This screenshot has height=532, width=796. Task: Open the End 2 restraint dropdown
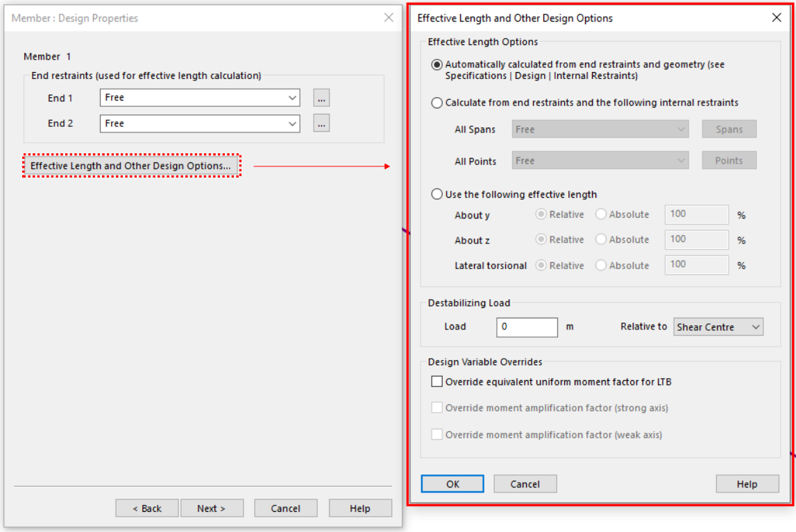pyautogui.click(x=200, y=123)
